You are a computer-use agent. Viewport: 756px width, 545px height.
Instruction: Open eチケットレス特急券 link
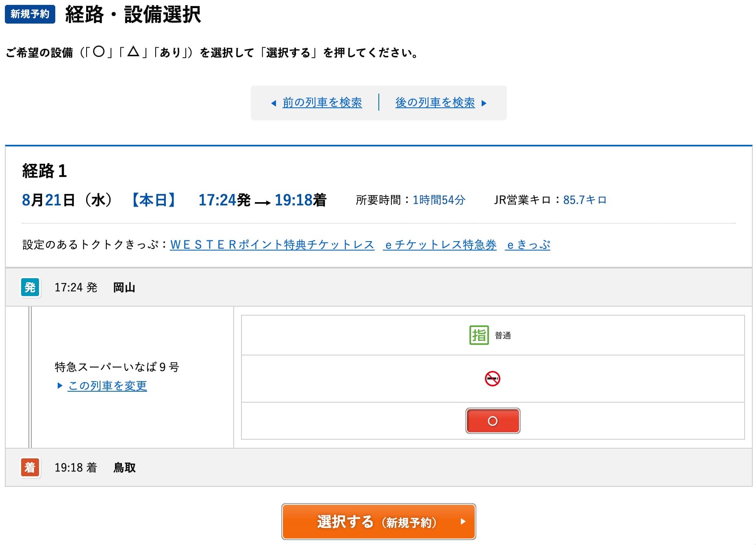440,244
